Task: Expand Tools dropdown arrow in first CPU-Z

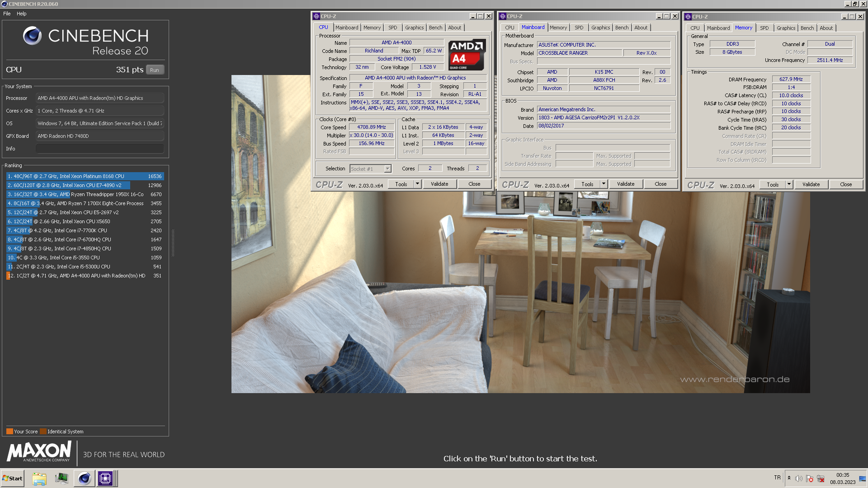Action: pos(417,184)
